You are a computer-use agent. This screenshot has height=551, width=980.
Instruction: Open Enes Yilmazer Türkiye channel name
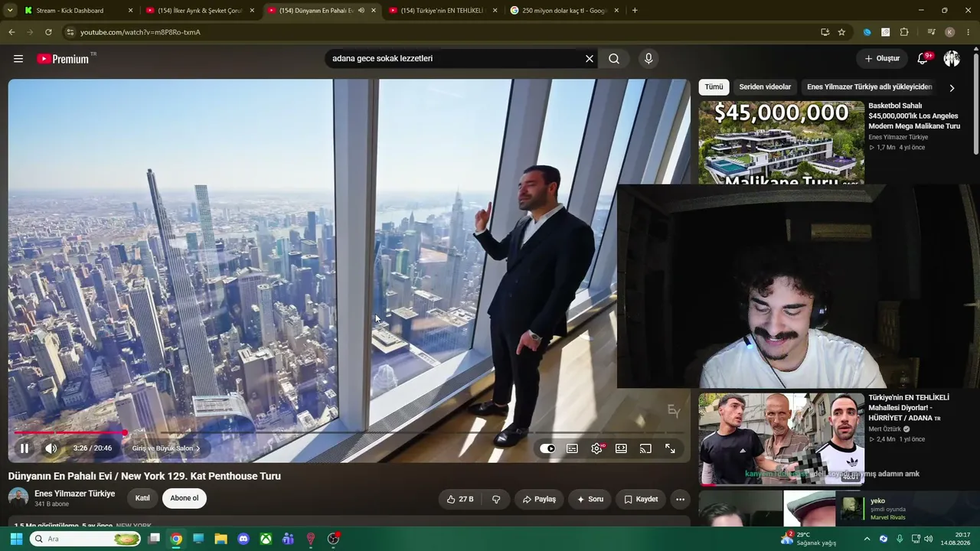click(74, 494)
